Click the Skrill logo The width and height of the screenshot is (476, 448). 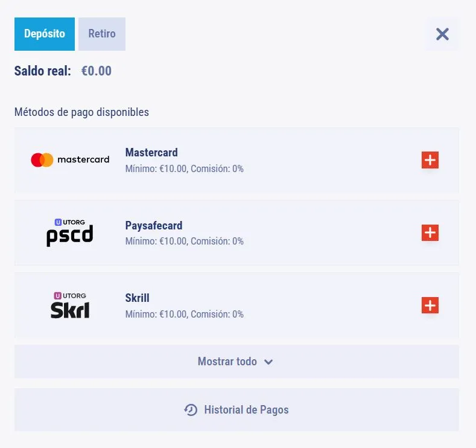point(70,306)
